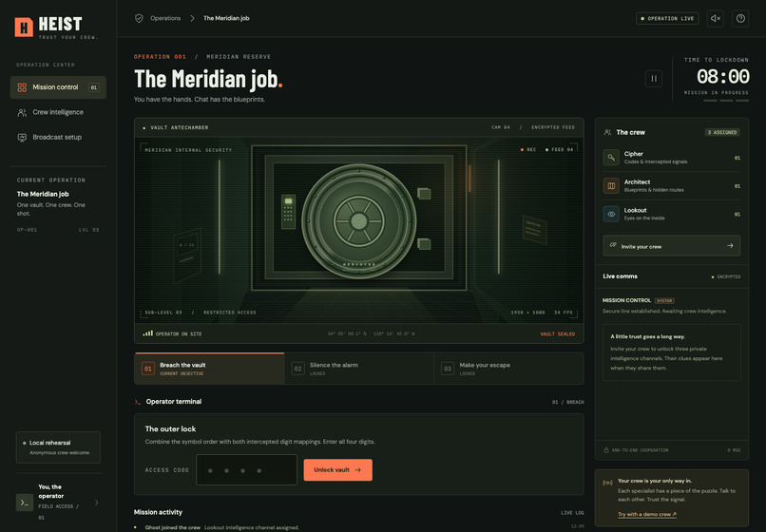Click the REC indicator on the feed

pos(528,150)
